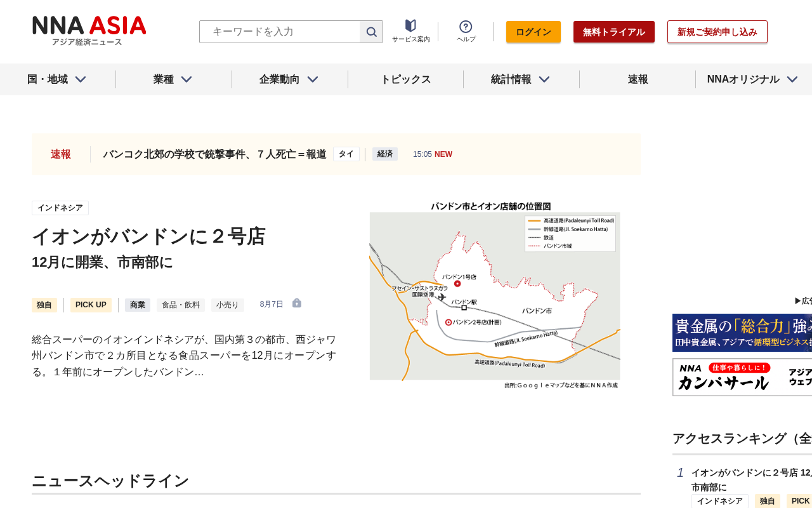The width and height of the screenshot is (812, 508).
Task: Click the NNA ASIA logo
Action: (89, 30)
